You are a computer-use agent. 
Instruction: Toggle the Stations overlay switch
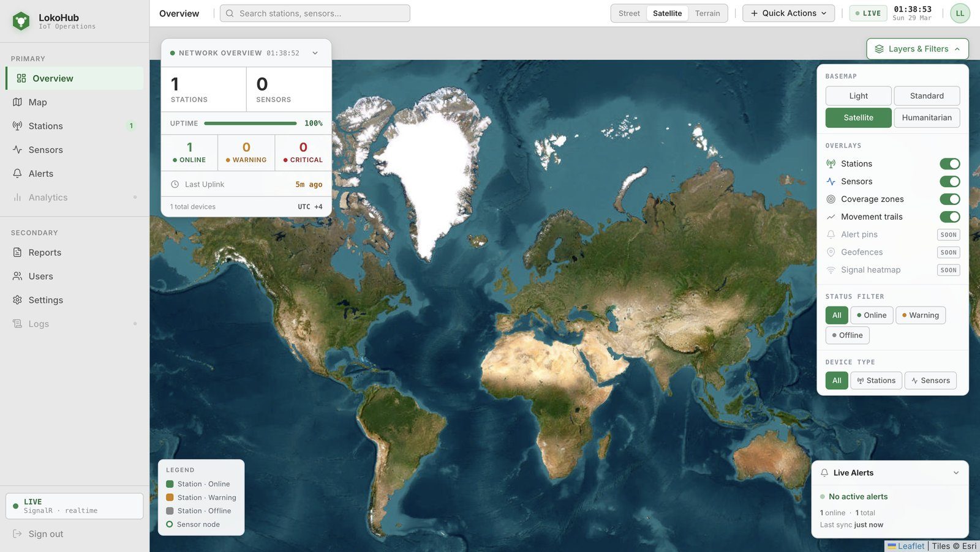950,164
